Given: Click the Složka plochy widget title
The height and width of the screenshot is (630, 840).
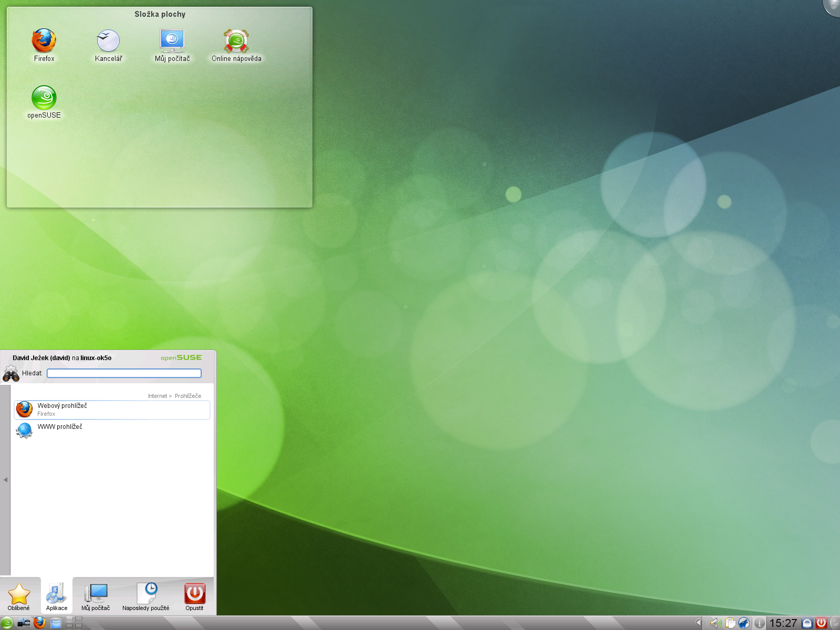Looking at the screenshot, I should tap(160, 14).
